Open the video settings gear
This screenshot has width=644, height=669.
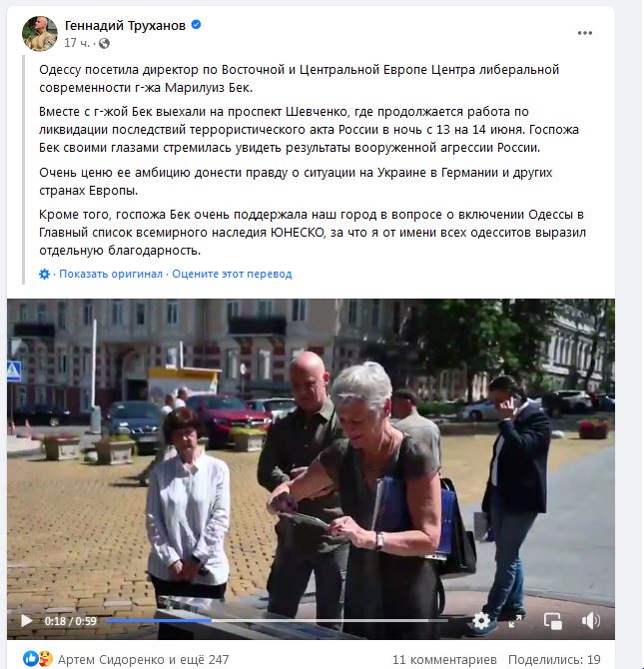click(x=481, y=620)
